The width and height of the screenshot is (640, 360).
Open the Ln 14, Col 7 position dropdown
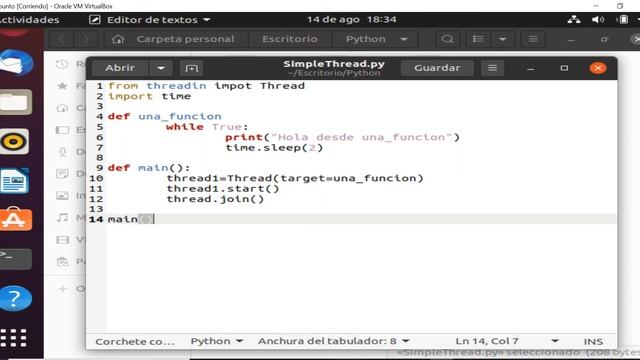(x=507, y=341)
